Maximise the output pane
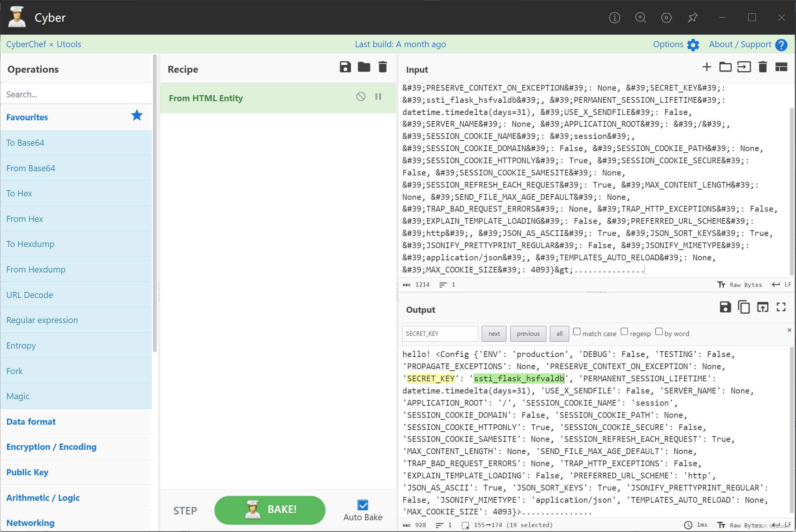This screenshot has height=532, width=796. [781, 307]
